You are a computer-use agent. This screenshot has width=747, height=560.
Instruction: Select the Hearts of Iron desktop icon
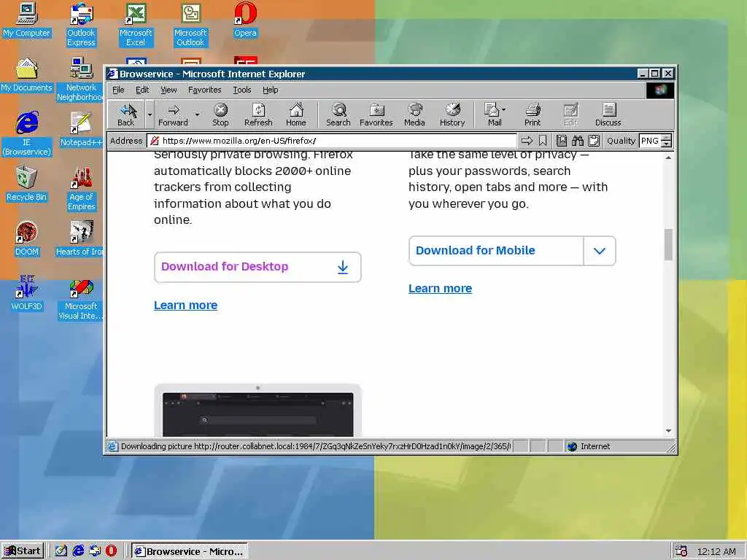80,239
